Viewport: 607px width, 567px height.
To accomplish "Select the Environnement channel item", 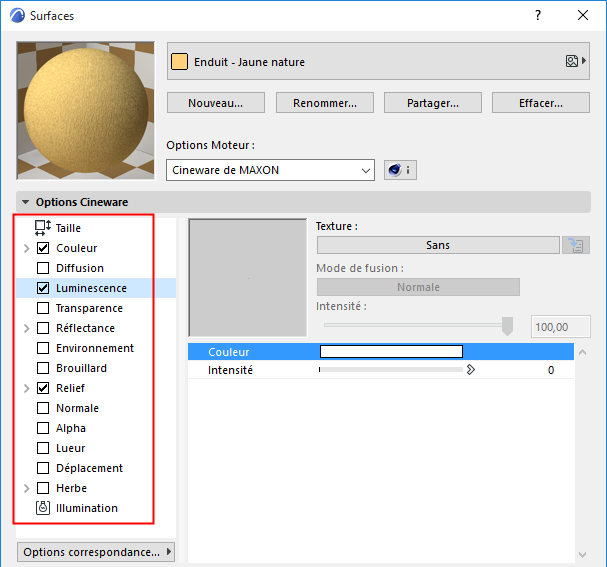I will pos(95,348).
